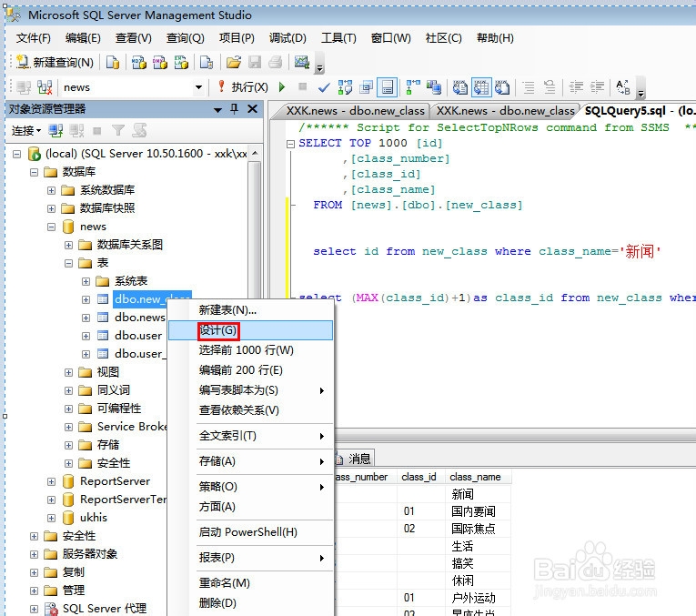Select the ukhis database

93,518
